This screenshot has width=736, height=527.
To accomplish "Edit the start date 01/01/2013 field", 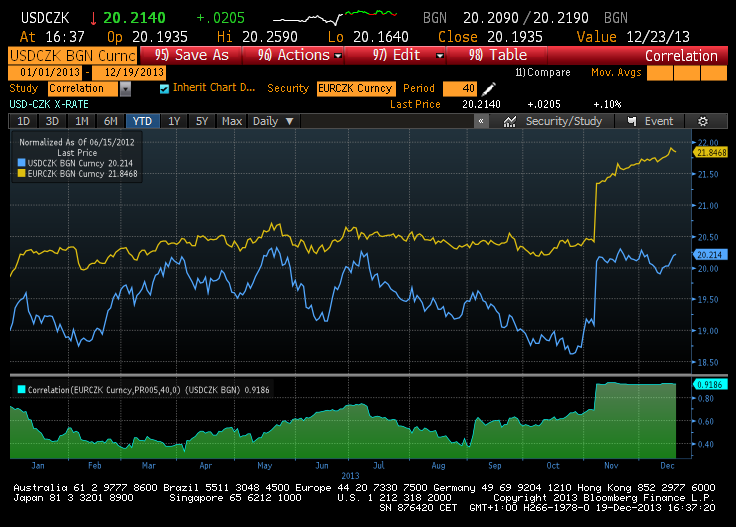I will (45, 73).
